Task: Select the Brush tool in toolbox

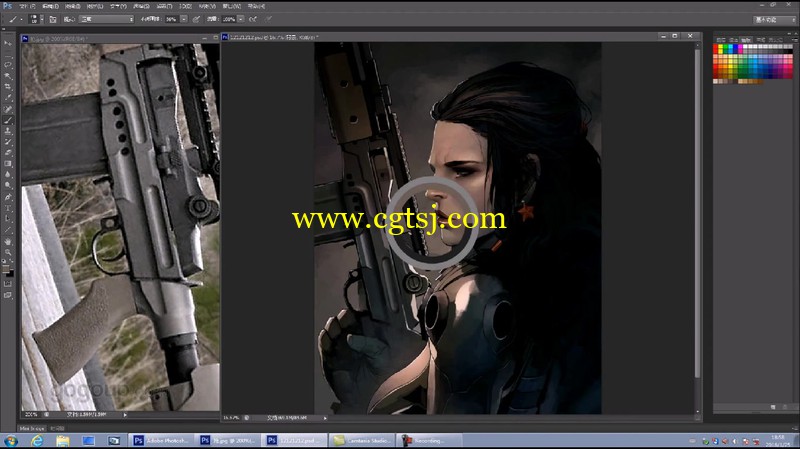Action: (x=8, y=120)
